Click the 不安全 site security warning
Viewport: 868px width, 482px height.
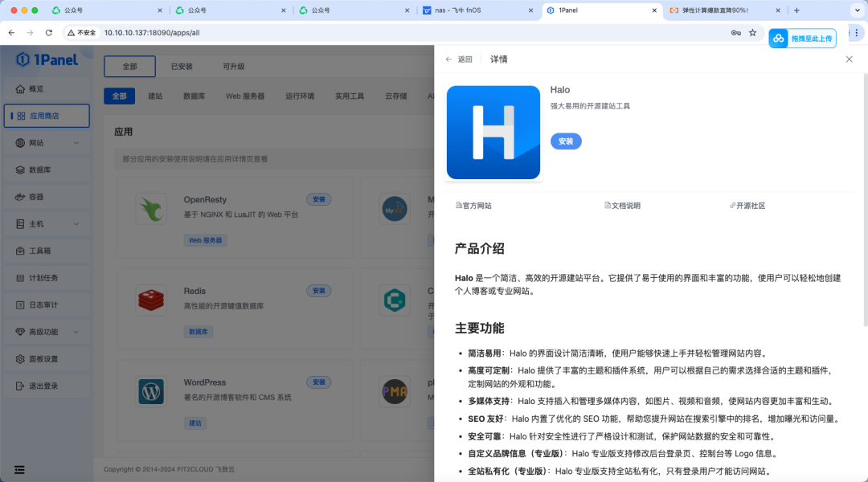click(82, 33)
